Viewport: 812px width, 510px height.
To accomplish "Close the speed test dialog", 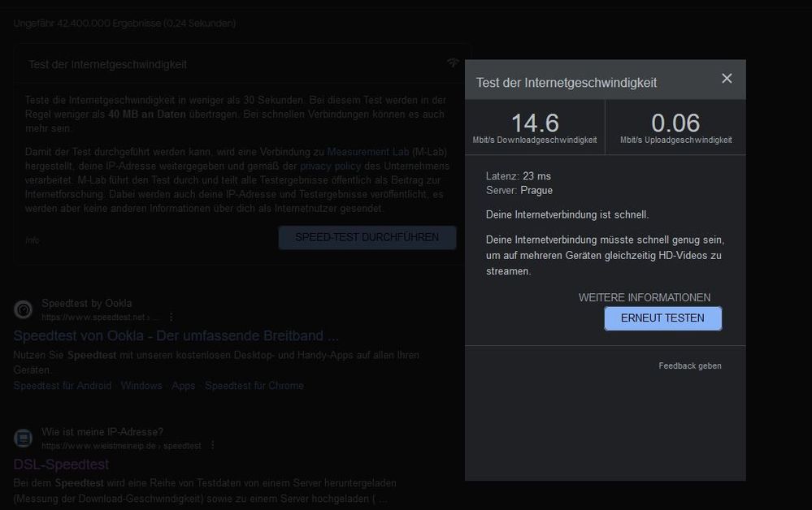I will [727, 78].
